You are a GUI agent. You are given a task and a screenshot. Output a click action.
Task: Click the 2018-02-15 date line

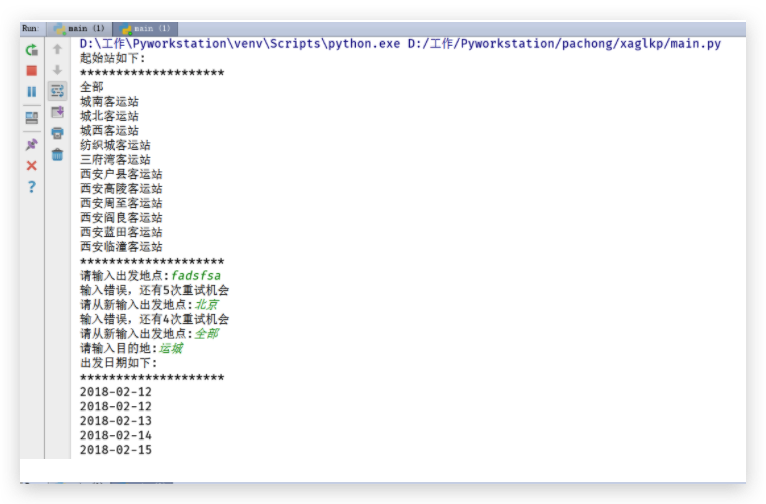[116, 450]
